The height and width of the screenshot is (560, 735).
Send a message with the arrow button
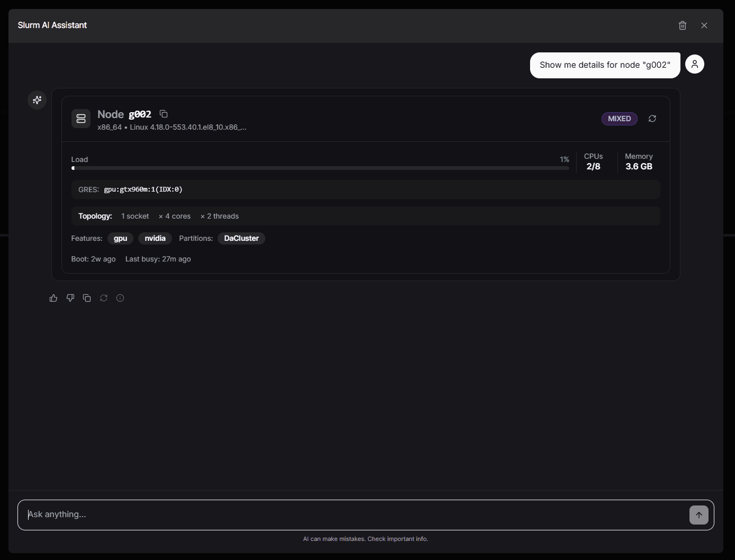pyautogui.click(x=698, y=514)
